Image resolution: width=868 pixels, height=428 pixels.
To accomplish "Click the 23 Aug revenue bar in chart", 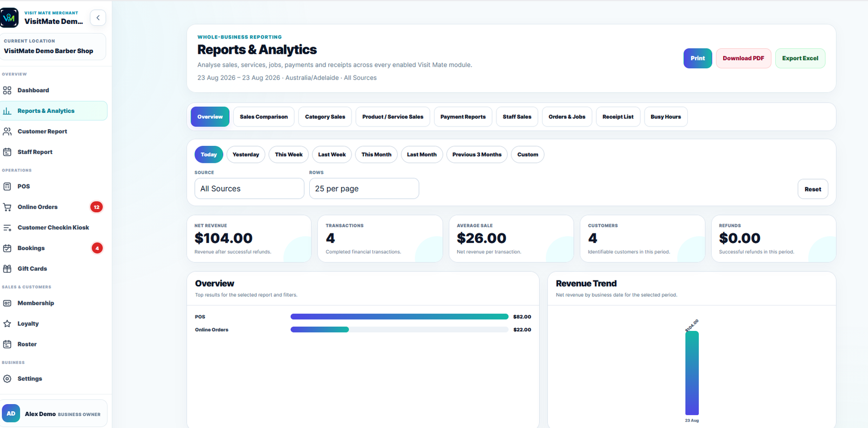I will [x=692, y=373].
